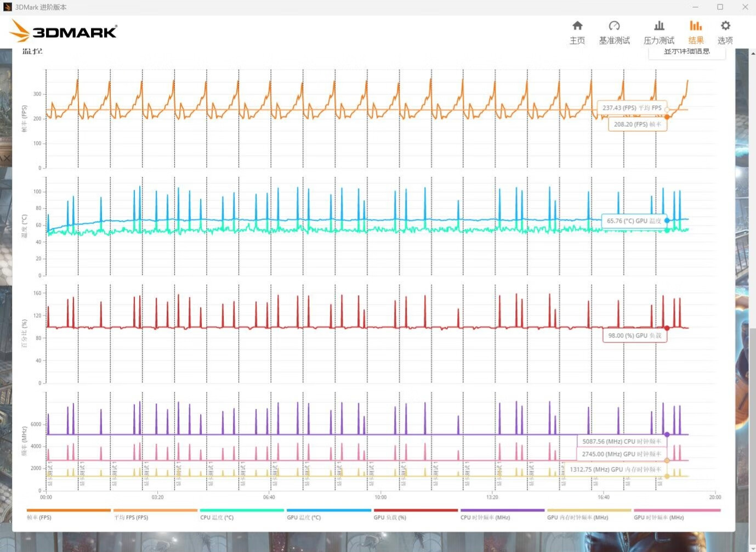Click the blue data point on GPU temperature line
This screenshot has height=552, width=756.
point(667,221)
